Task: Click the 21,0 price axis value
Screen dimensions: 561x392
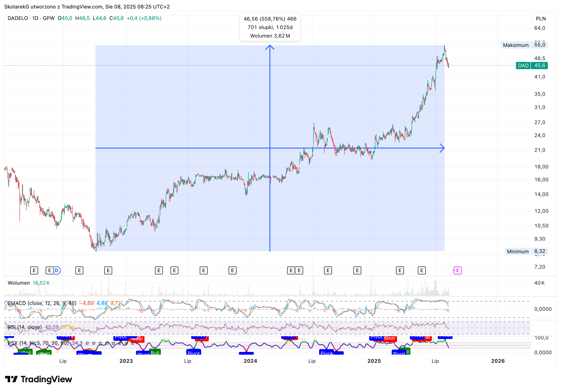Action: click(540, 150)
